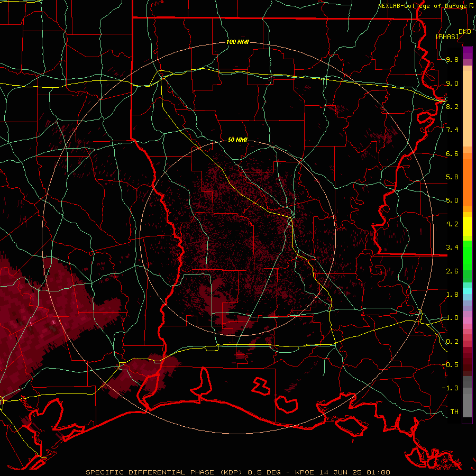Screen dimensions: 476x476
Task: Click the 0.5 DEG elevation text
Action: pos(263,472)
